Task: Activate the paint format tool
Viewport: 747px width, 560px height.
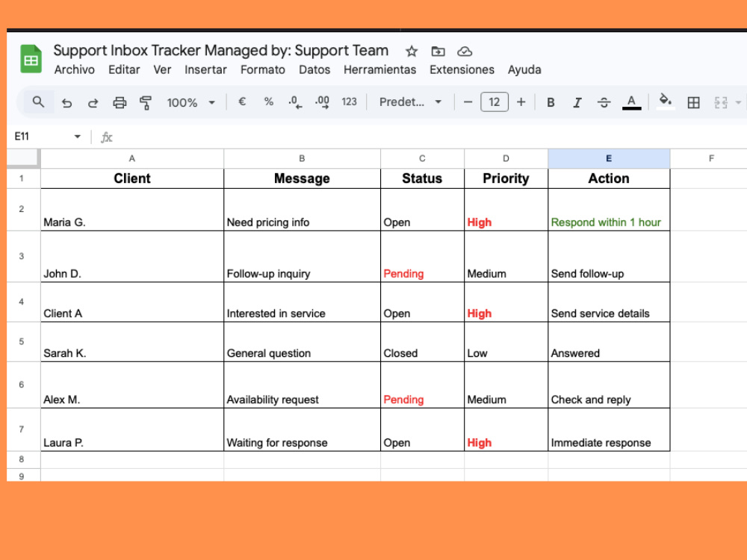Action: (146, 102)
